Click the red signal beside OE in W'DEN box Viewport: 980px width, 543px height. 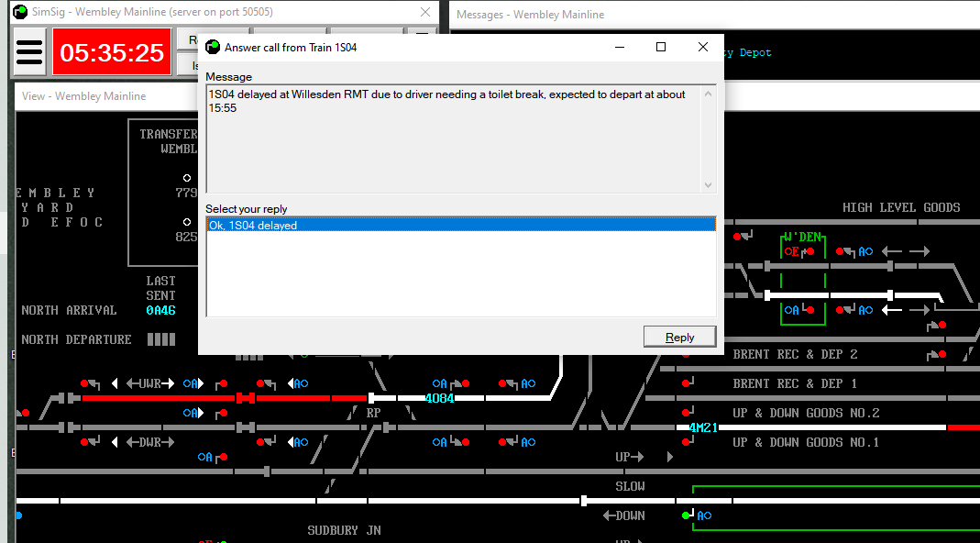coord(809,251)
